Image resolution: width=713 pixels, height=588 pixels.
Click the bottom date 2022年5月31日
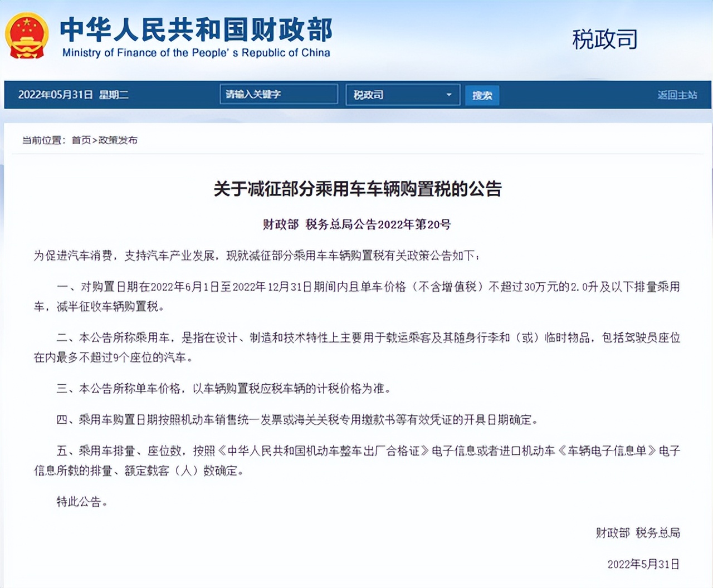[x=643, y=564]
